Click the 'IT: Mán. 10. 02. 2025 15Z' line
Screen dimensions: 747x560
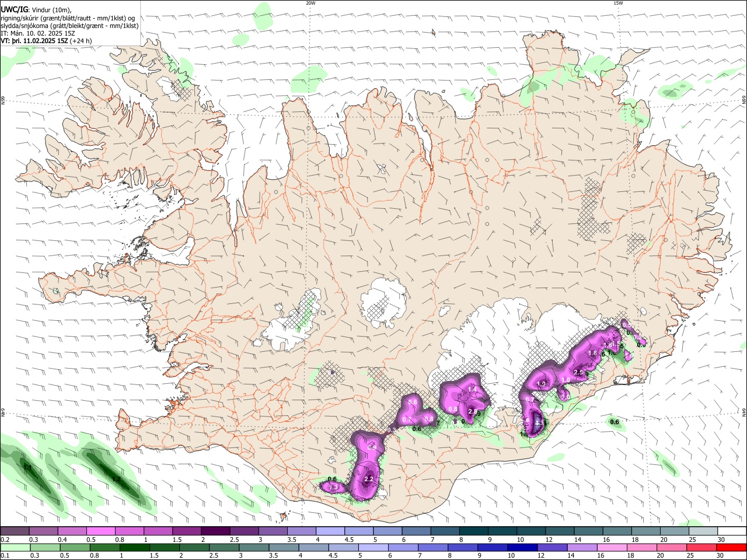tap(38, 34)
